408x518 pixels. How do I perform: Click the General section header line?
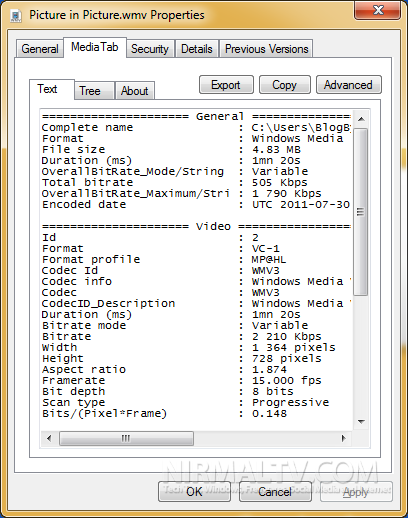tap(196, 117)
